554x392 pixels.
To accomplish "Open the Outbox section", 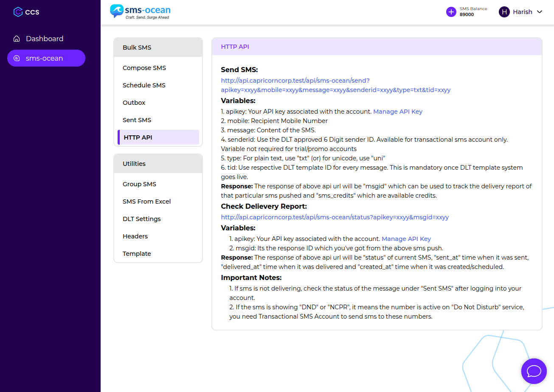I will click(134, 103).
